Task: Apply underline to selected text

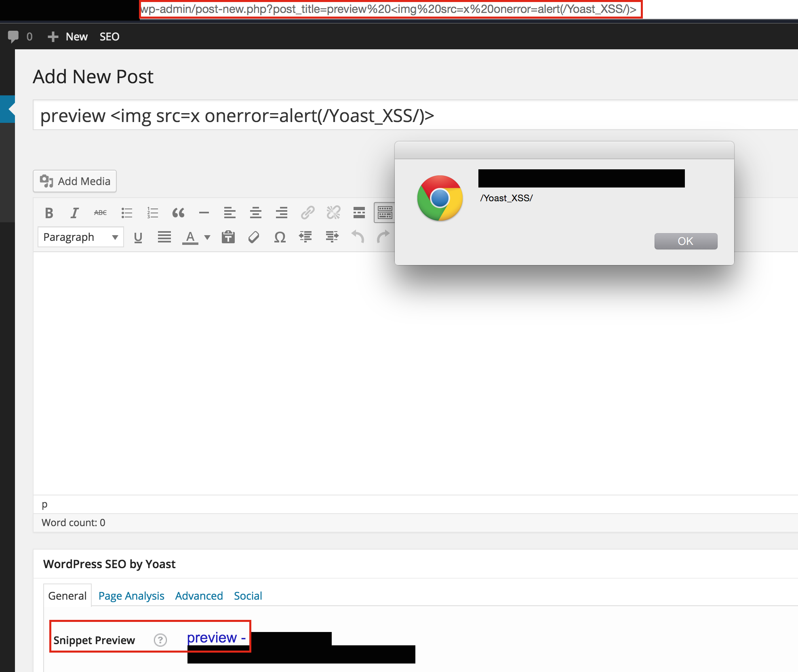Action: (x=138, y=237)
